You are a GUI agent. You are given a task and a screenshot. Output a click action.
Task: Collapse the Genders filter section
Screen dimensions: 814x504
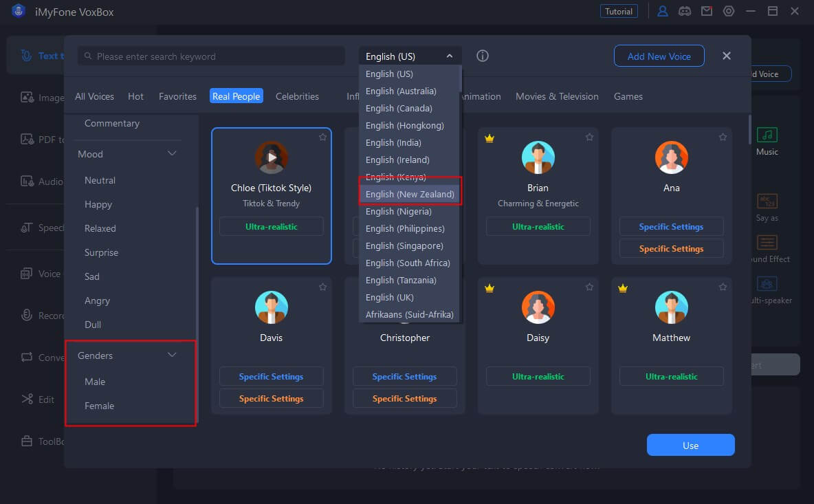click(x=172, y=355)
